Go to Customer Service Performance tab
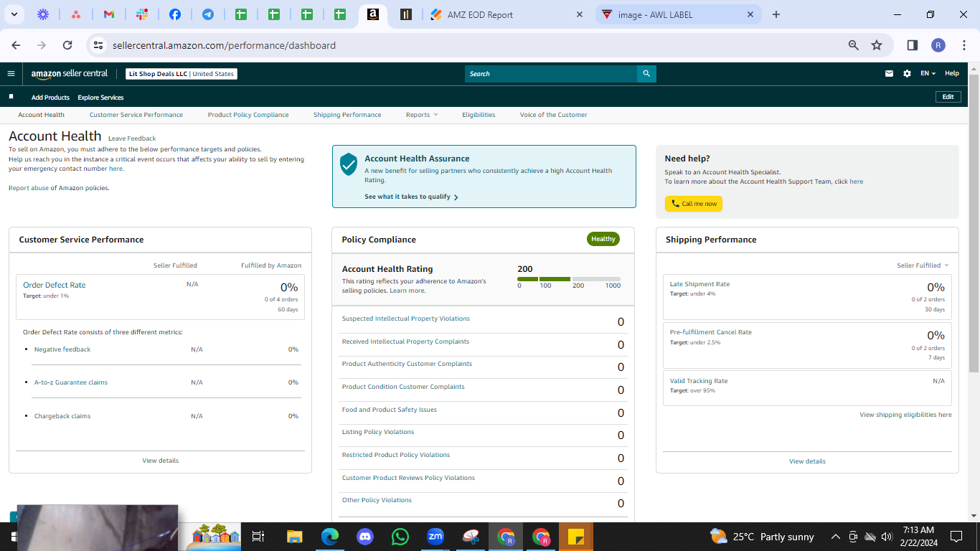 (136, 115)
